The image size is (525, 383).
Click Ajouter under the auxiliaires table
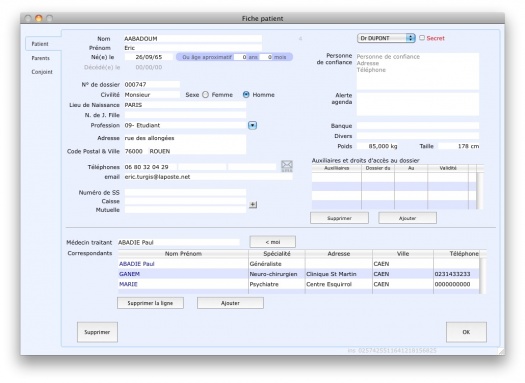tap(407, 218)
